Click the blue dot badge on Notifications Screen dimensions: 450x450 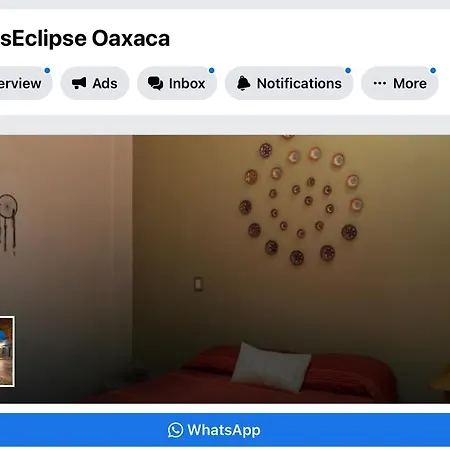pos(348,70)
